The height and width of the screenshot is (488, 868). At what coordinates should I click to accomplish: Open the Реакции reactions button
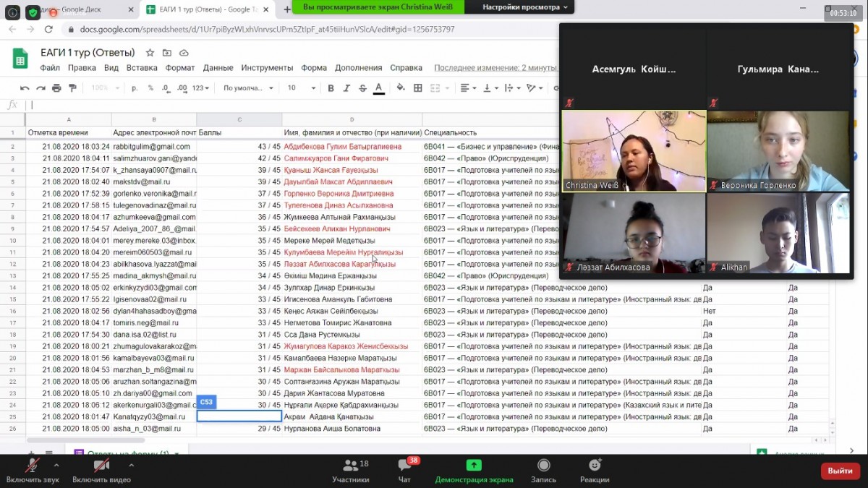point(595,471)
